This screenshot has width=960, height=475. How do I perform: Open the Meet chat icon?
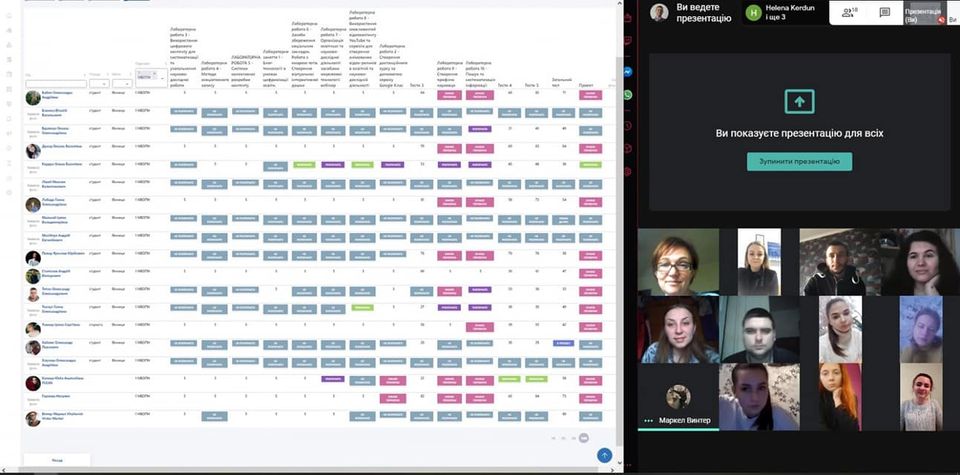(884, 12)
